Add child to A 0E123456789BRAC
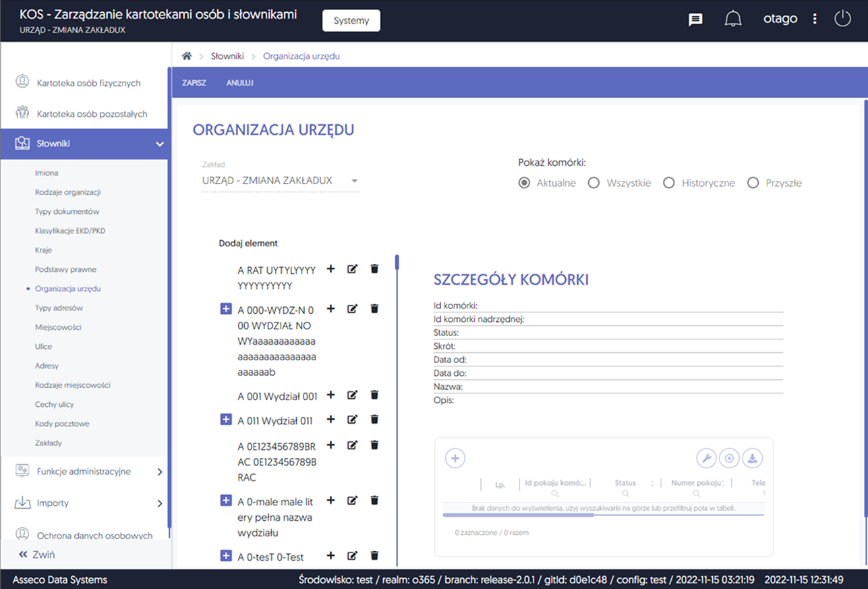This screenshot has width=868, height=589. pos(330,445)
